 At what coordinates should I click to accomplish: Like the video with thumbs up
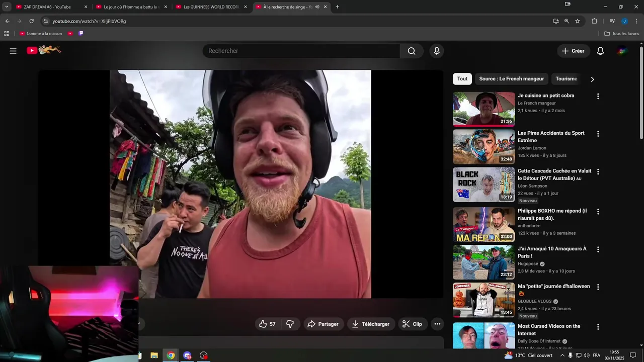point(267,324)
